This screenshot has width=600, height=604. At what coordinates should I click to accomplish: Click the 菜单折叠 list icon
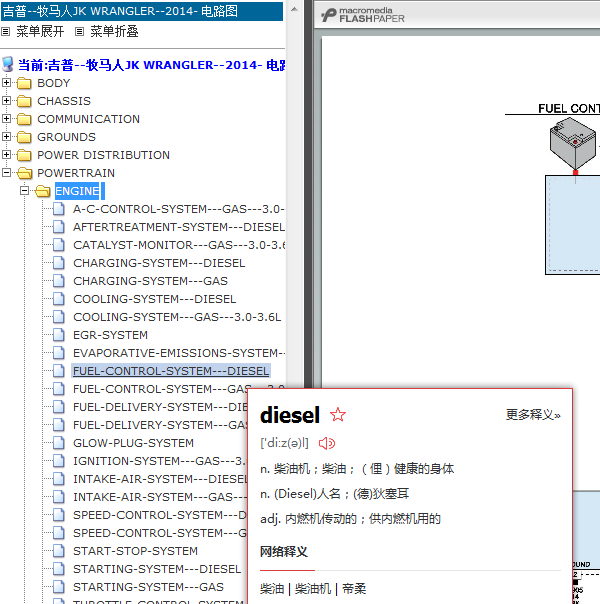click(79, 32)
